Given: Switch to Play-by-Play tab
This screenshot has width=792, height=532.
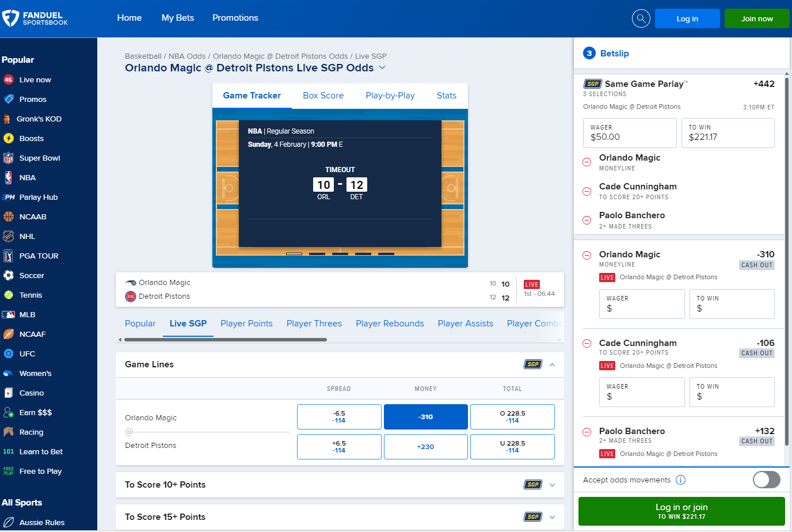Looking at the screenshot, I should (390, 96).
